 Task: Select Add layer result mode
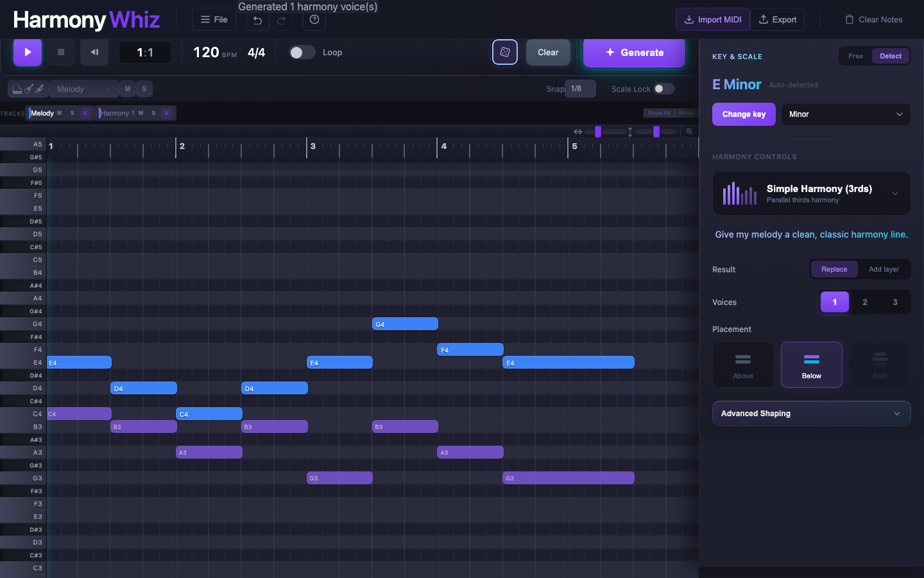(x=884, y=269)
